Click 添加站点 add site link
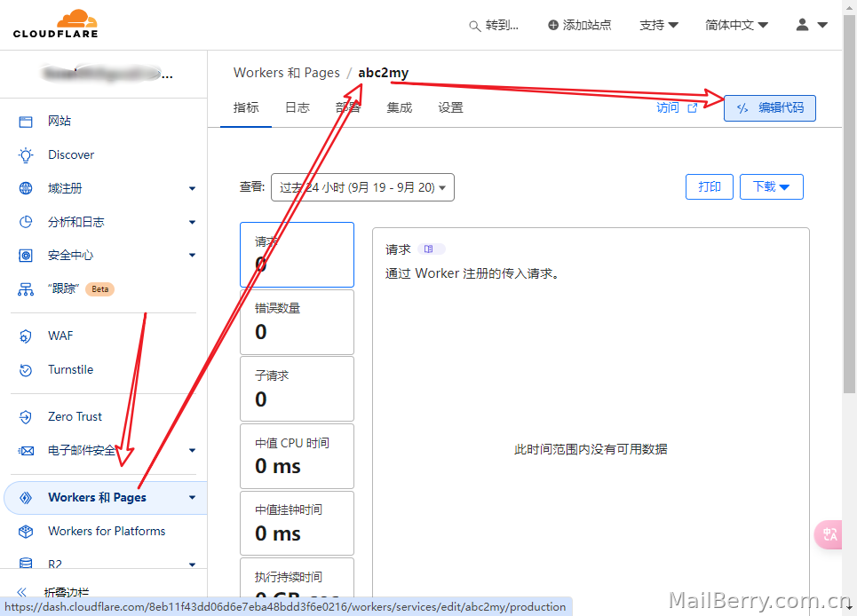This screenshot has height=616, width=857. [x=587, y=25]
